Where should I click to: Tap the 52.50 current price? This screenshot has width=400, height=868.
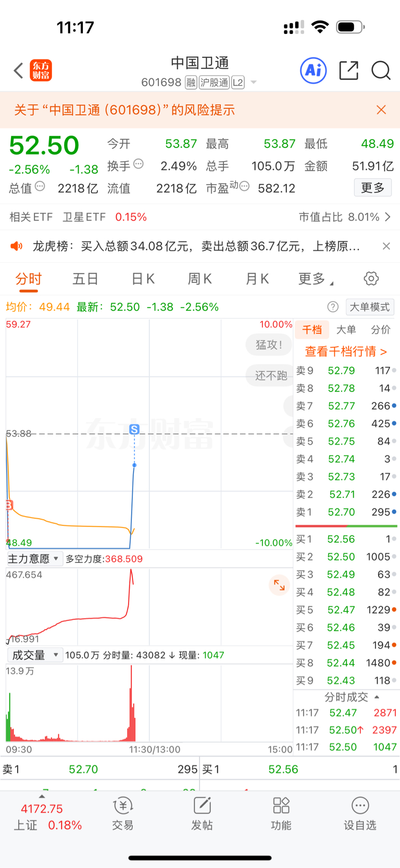[x=44, y=145]
